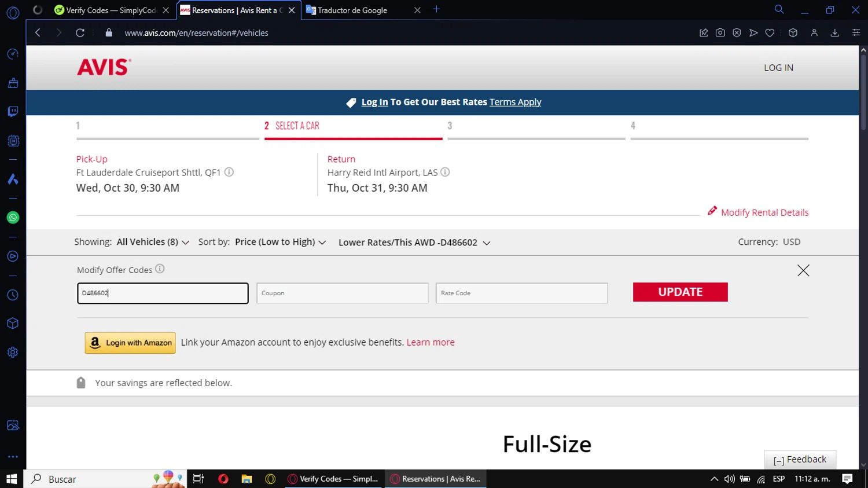
Task: Click the Rate Code input field
Action: pos(521,293)
